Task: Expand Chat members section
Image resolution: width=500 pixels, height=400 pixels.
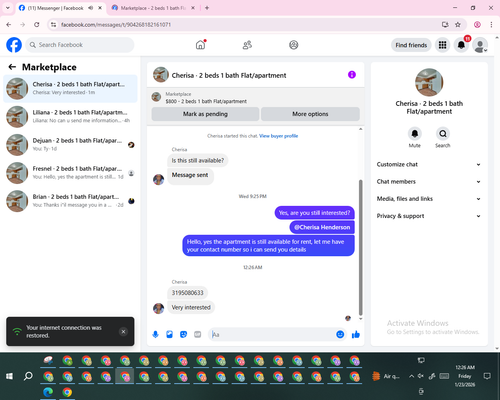Action: pos(429,182)
